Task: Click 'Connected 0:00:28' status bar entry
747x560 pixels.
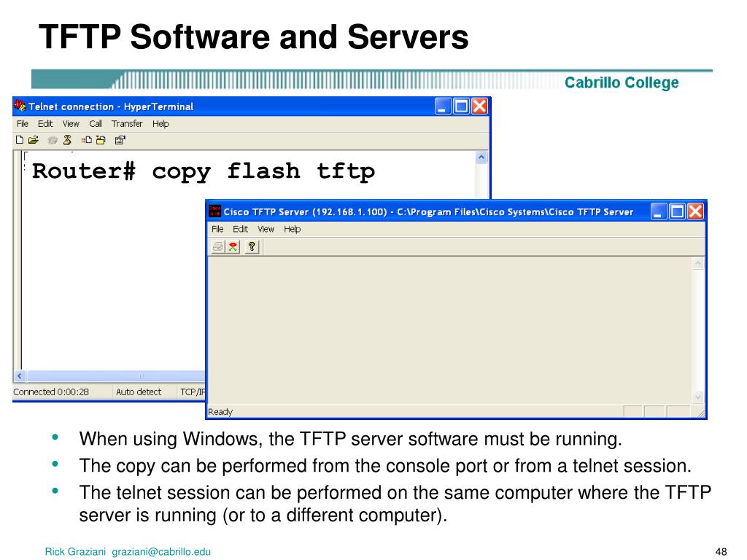Action: [51, 392]
